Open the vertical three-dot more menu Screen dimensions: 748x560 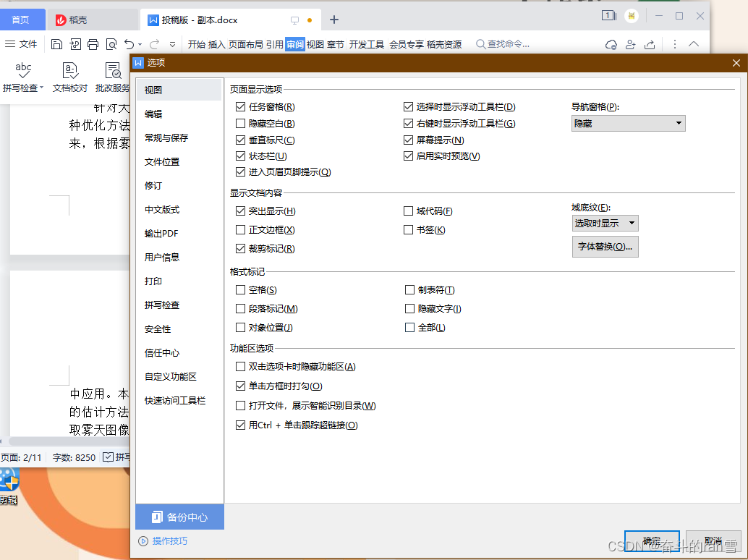tap(674, 44)
